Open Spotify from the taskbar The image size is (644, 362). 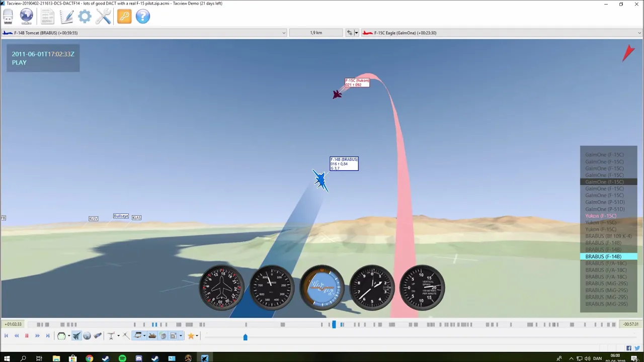pyautogui.click(x=122, y=358)
